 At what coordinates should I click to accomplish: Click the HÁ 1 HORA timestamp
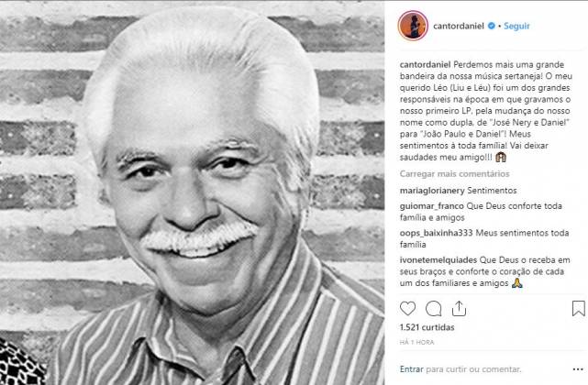[417, 342]
